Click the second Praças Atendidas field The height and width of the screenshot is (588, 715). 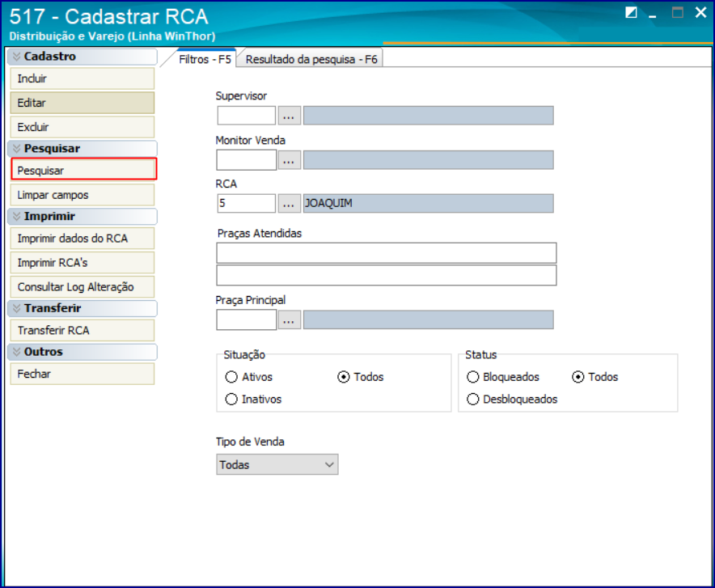pyautogui.click(x=387, y=275)
